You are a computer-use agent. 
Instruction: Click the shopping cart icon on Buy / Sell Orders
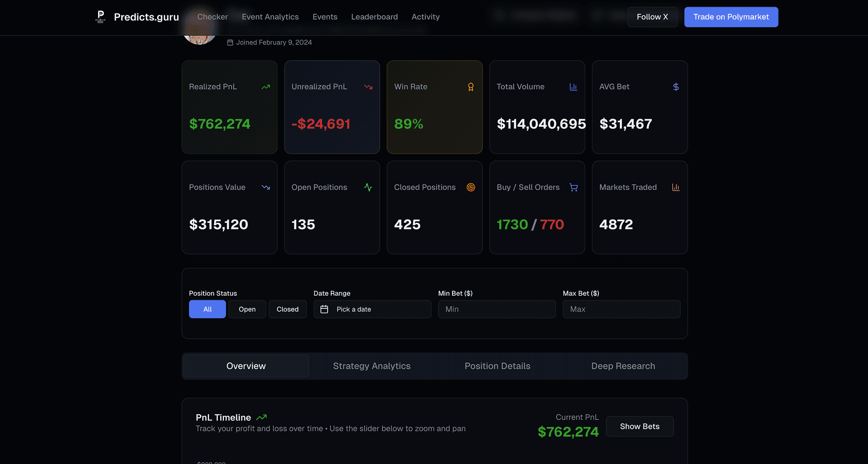coord(574,187)
